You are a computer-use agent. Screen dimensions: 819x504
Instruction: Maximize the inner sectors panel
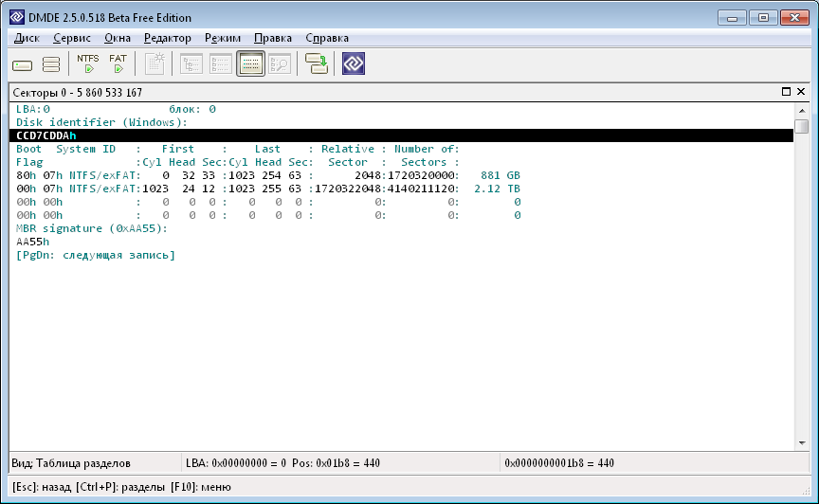[x=787, y=92]
